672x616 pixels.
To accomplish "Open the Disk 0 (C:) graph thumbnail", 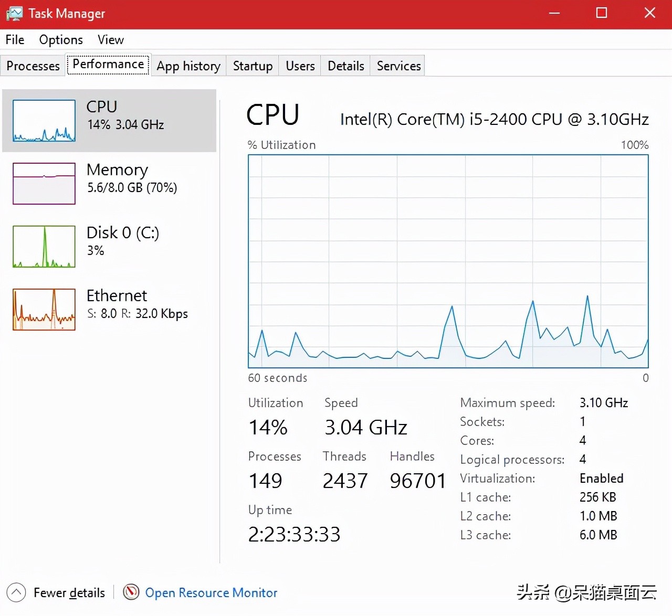I will (x=44, y=247).
